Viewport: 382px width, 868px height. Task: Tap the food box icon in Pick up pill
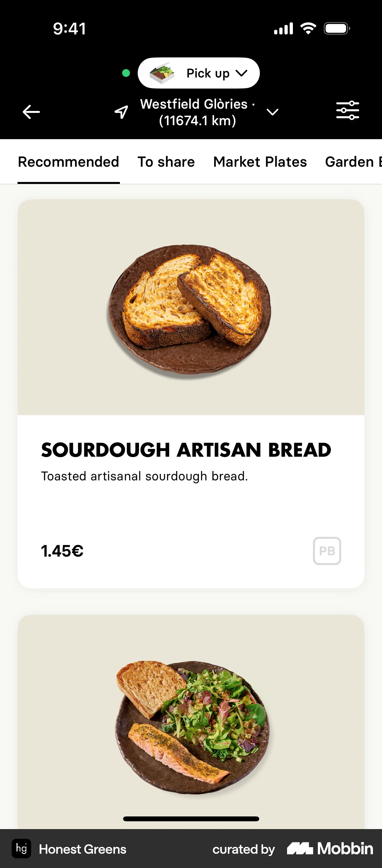pyautogui.click(x=162, y=73)
